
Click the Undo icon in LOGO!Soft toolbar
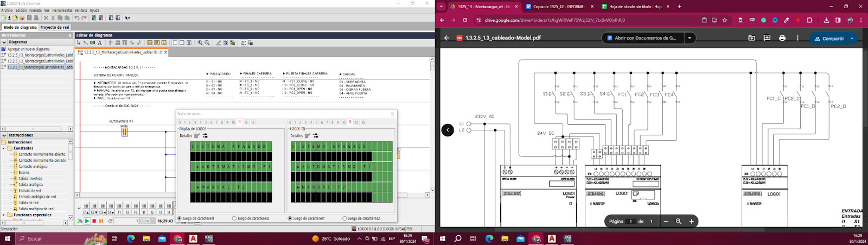point(76,18)
